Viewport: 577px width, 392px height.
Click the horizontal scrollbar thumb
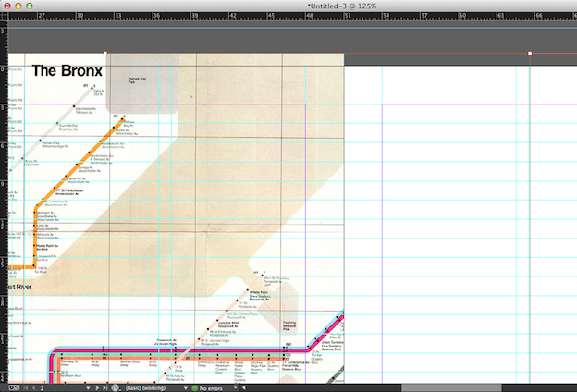[x=451, y=388]
